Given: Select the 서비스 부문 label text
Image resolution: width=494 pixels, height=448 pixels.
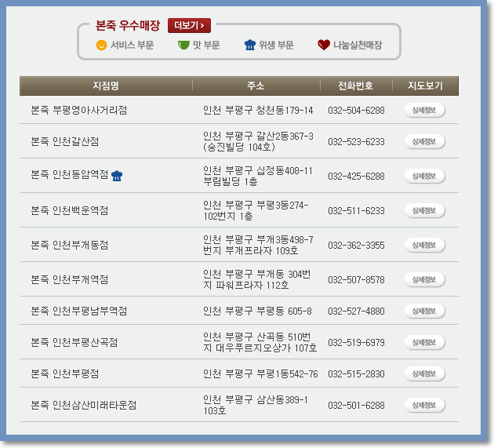Looking at the screenshot, I should click(132, 45).
